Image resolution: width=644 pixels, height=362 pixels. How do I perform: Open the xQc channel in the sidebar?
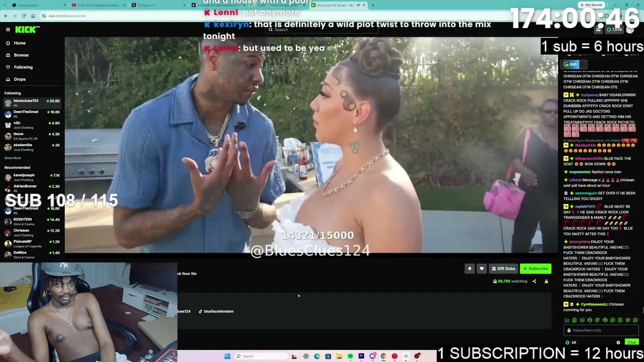(x=32, y=125)
